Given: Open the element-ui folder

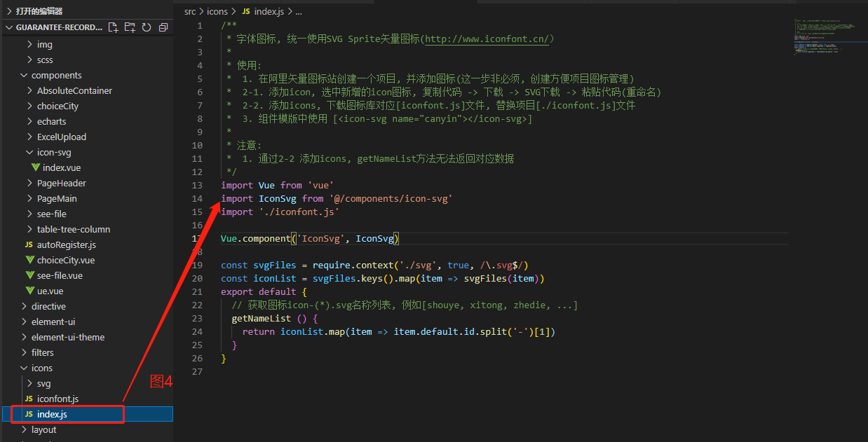Looking at the screenshot, I should click(53, 322).
